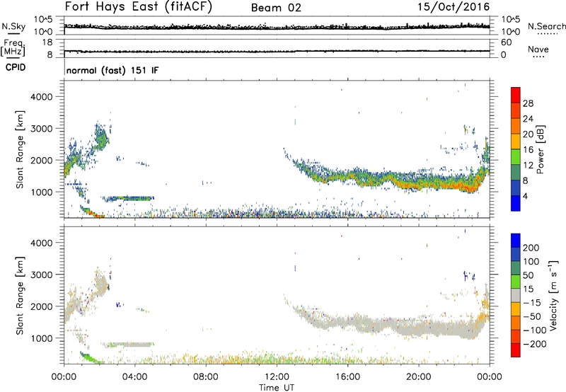566x392 pixels.
Task: Click the '16:00' time tick label
Action: (347, 377)
